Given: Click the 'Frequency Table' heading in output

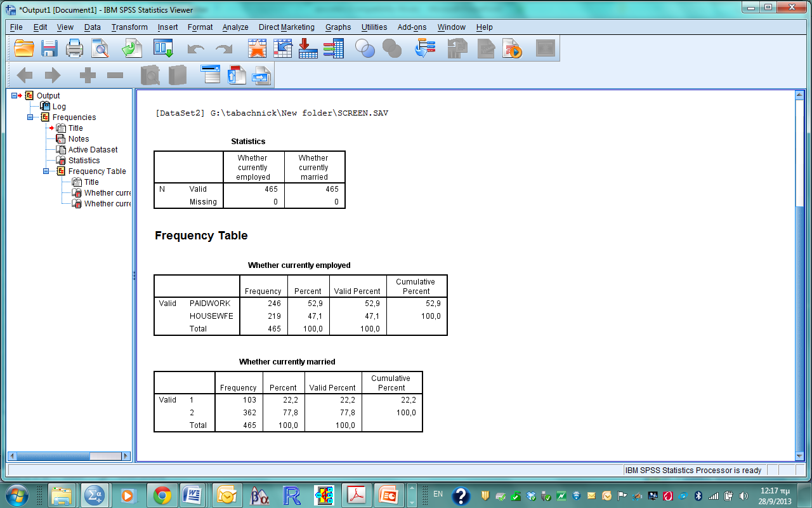Looking at the screenshot, I should [x=201, y=236].
